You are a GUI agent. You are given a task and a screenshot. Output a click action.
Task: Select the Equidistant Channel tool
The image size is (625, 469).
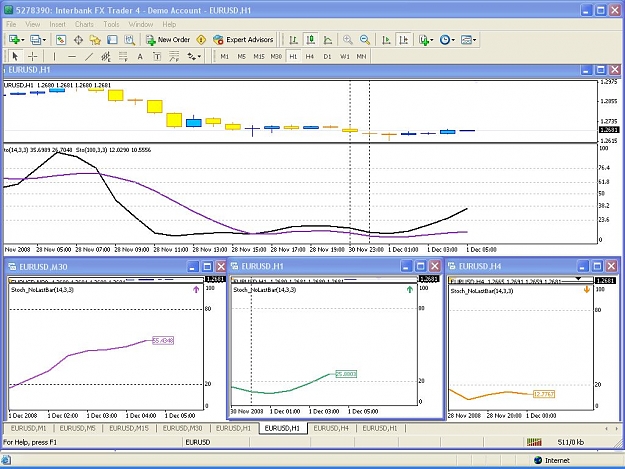[x=106, y=57]
